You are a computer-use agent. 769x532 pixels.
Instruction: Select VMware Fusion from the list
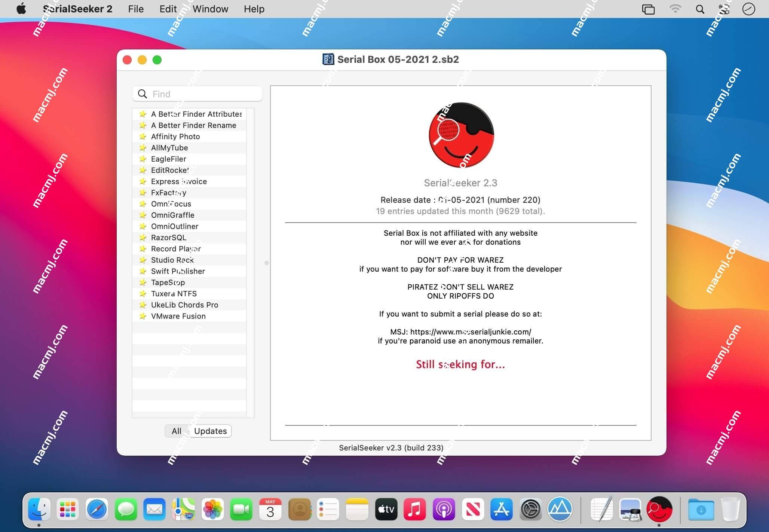point(178,316)
